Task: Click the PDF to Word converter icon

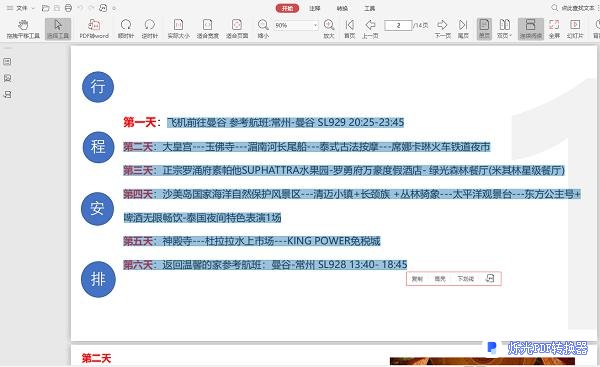Action: (94, 29)
